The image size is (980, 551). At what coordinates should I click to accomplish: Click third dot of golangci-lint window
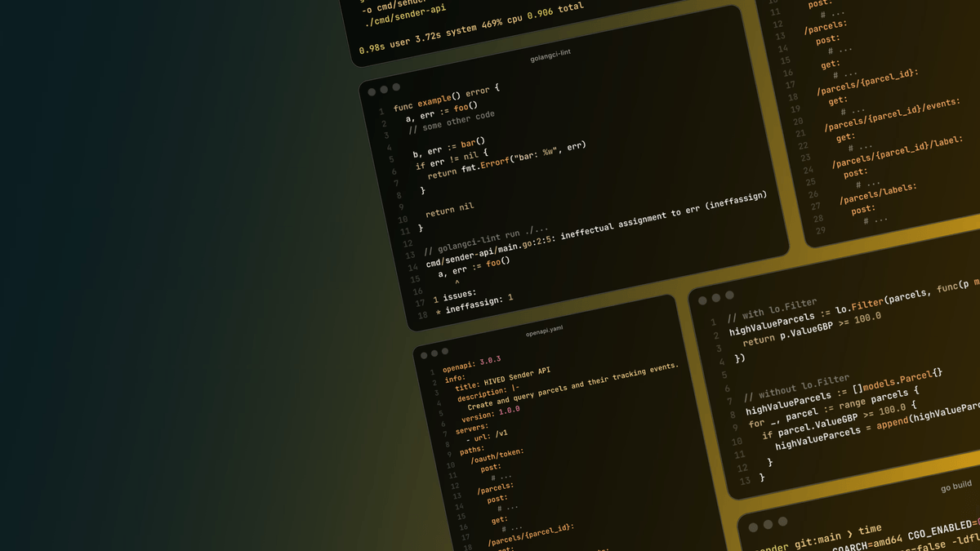point(396,87)
